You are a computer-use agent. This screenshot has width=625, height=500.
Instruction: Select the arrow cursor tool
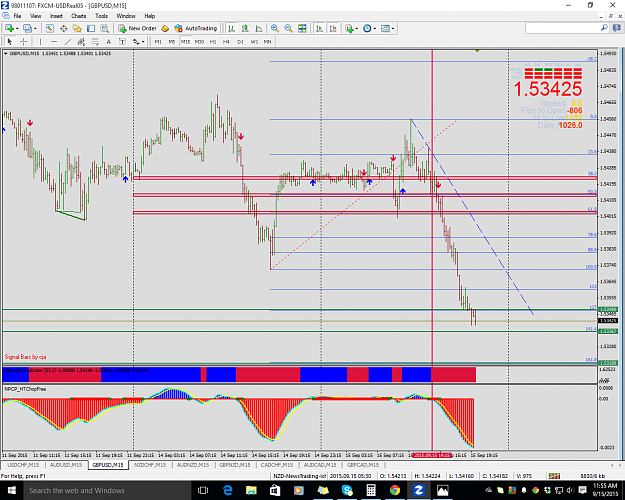[10, 41]
